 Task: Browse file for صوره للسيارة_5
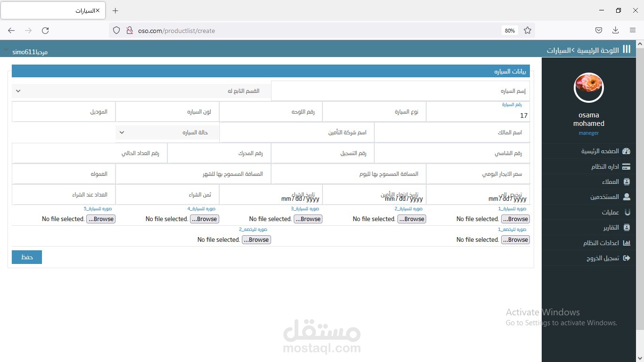coord(101,219)
